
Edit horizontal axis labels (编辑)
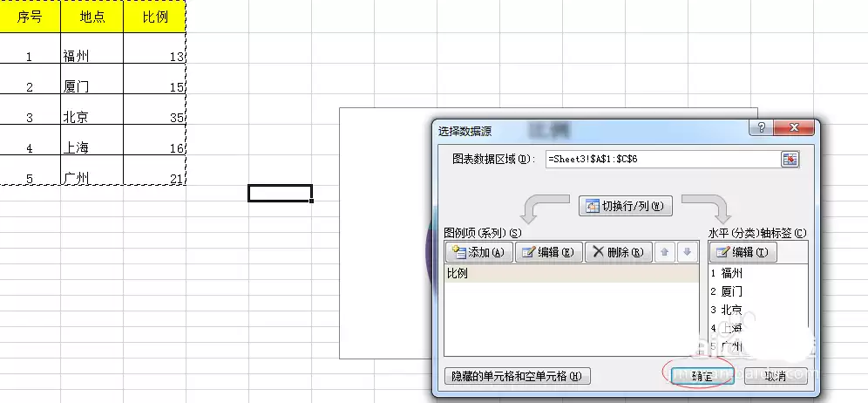(743, 252)
